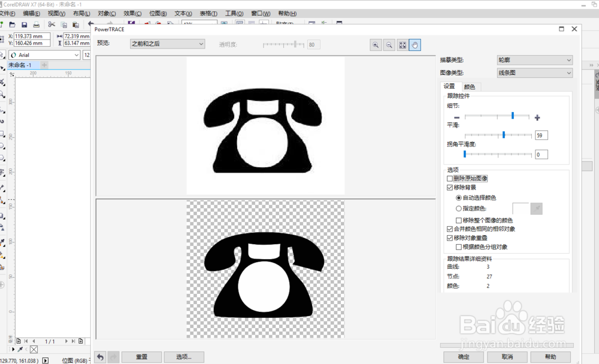This screenshot has width=599, height=364.
Task: Toggle the 移除对象重叠 checkbox
Action: coord(450,238)
